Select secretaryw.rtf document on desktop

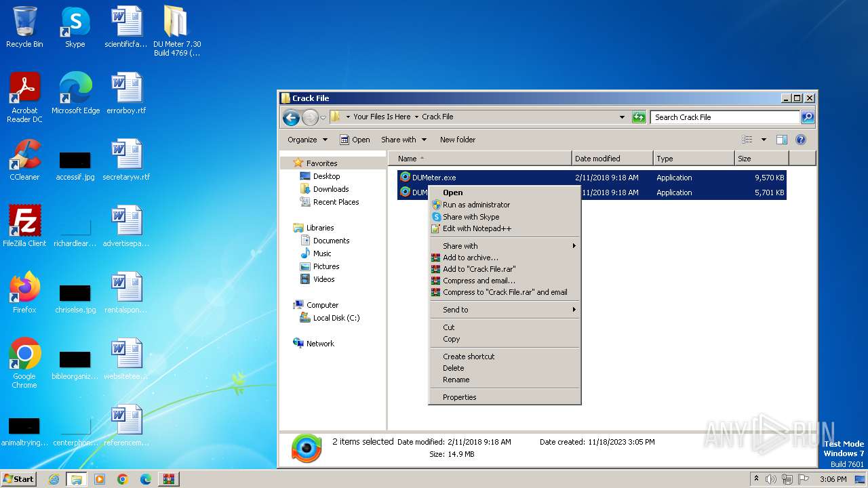click(126, 160)
